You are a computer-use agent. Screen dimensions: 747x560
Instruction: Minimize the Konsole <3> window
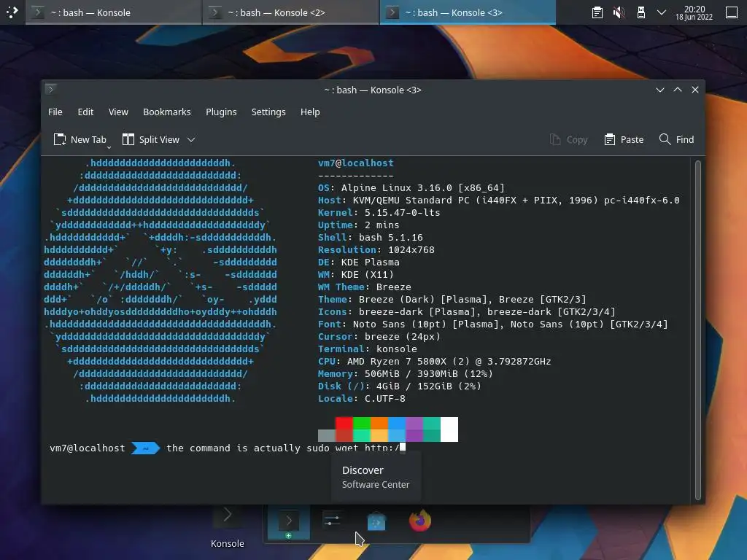tap(659, 90)
